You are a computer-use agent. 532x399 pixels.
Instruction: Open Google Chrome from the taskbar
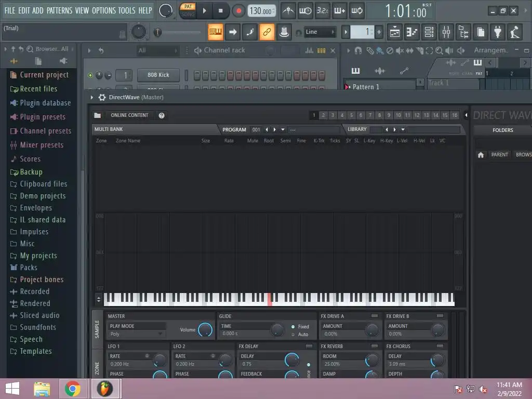72,389
